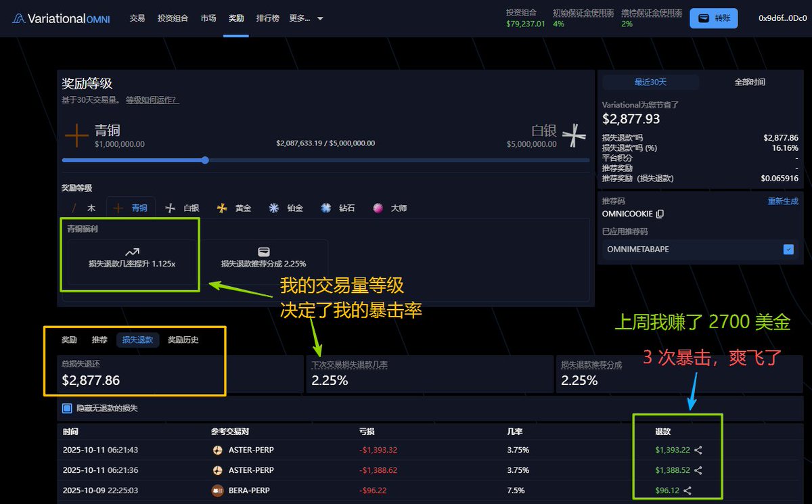Click the 16.16% loss refund percentage
The image size is (812, 504).
(786, 147)
